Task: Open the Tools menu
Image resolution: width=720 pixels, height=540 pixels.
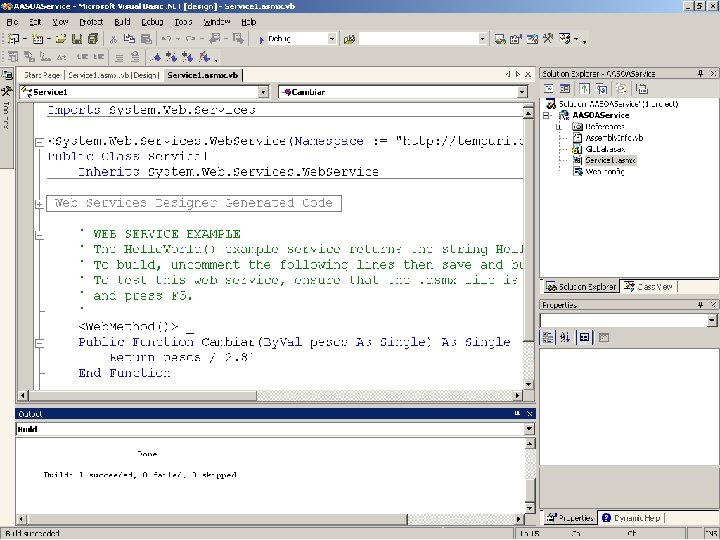Action: click(x=183, y=22)
